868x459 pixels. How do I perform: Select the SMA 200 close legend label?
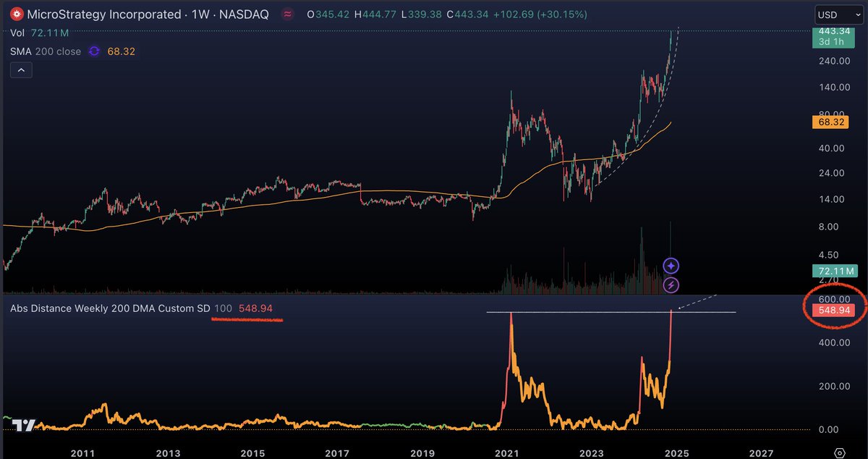coord(46,51)
